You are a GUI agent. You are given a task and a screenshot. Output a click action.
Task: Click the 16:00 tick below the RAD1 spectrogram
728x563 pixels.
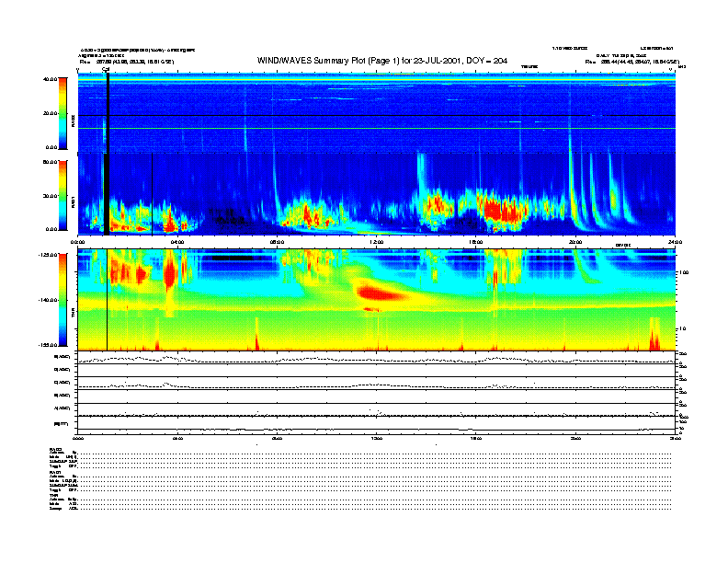pos(476,242)
